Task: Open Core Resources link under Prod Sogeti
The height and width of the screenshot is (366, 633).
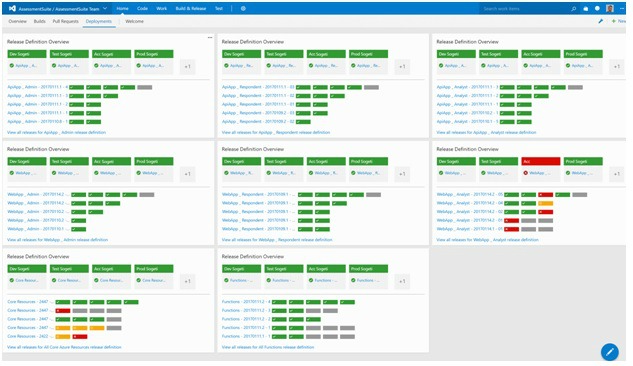Action: (x=153, y=280)
